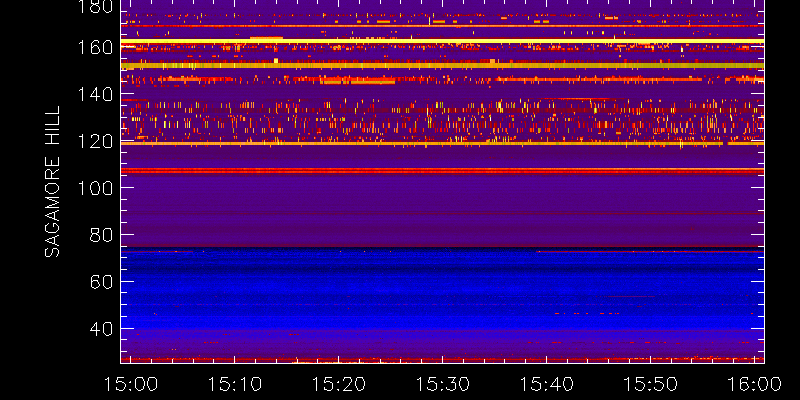Image resolution: width=800 pixels, height=400 pixels.
Task: Click the 15:20 time axis label
Action: tap(338, 384)
